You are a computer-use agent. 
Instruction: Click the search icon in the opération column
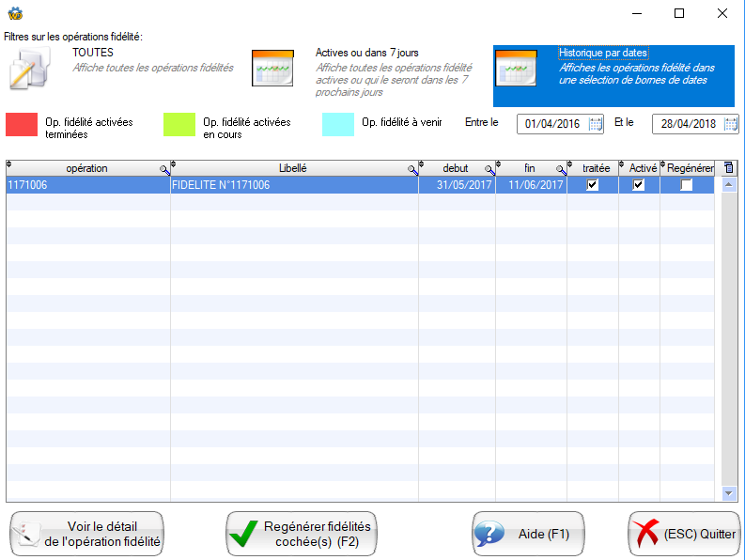point(164,169)
